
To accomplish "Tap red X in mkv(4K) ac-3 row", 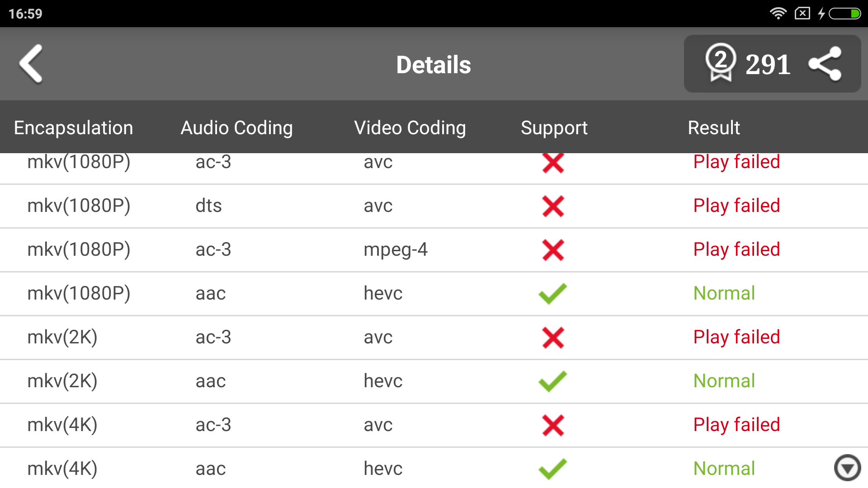I will 553,425.
